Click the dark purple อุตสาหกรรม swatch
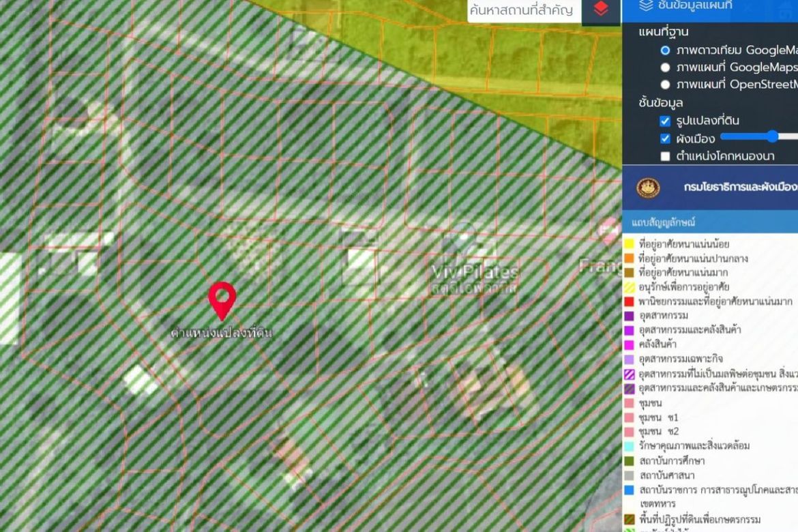This screenshot has width=798, height=532. pyautogui.click(x=630, y=316)
